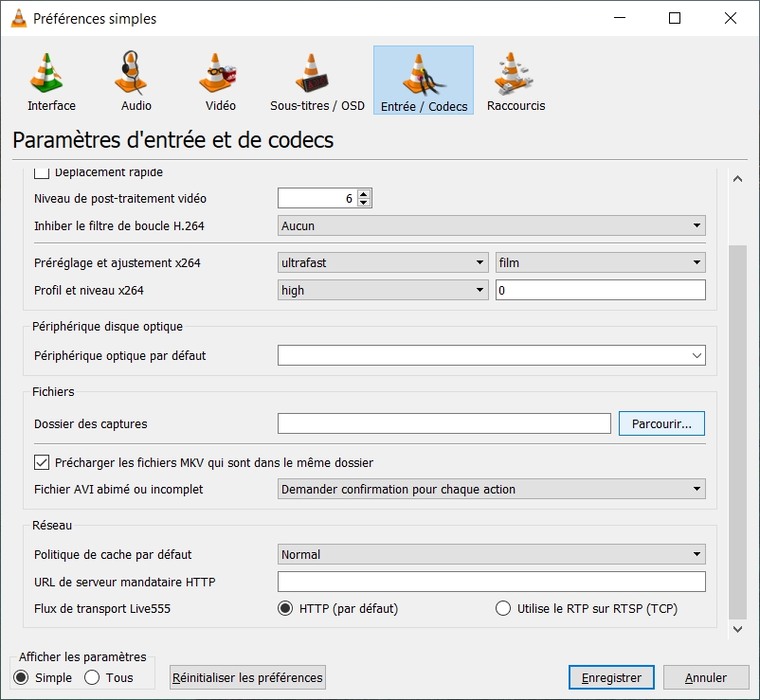
Task: Enable the Déplacement rapide checkbox
Action: click(x=40, y=171)
